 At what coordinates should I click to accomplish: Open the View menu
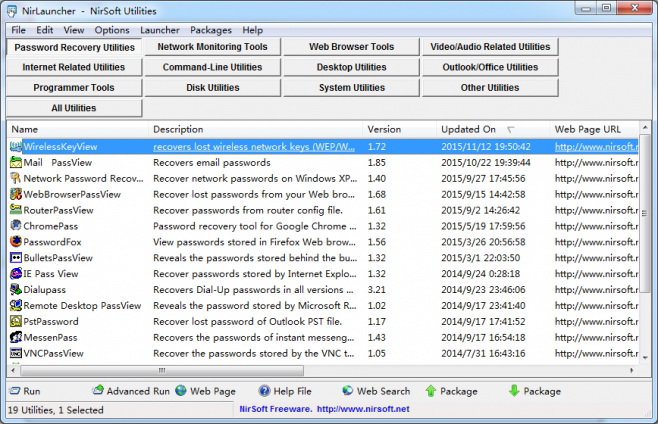pos(74,30)
